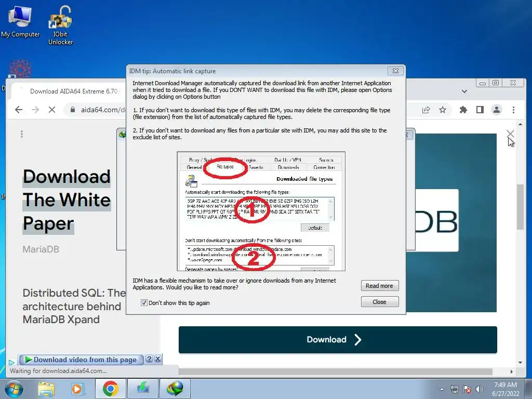Click the MariaDB advertiser text
The image size is (532, 399).
41,249
